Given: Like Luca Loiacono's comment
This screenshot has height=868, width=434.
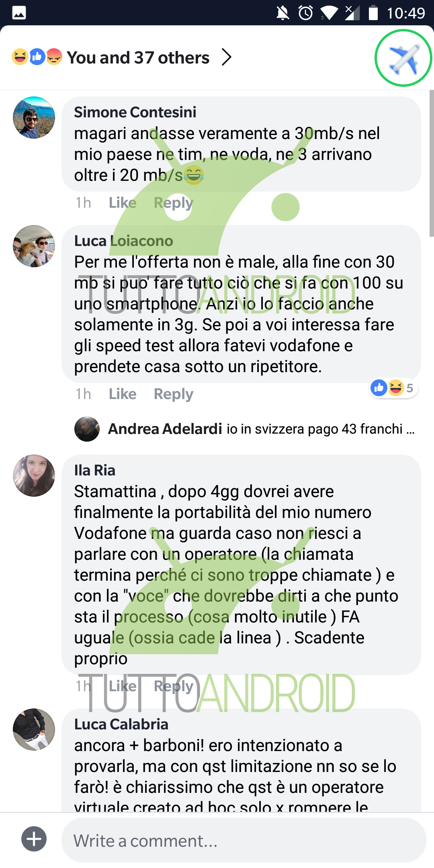Looking at the screenshot, I should pos(123,394).
